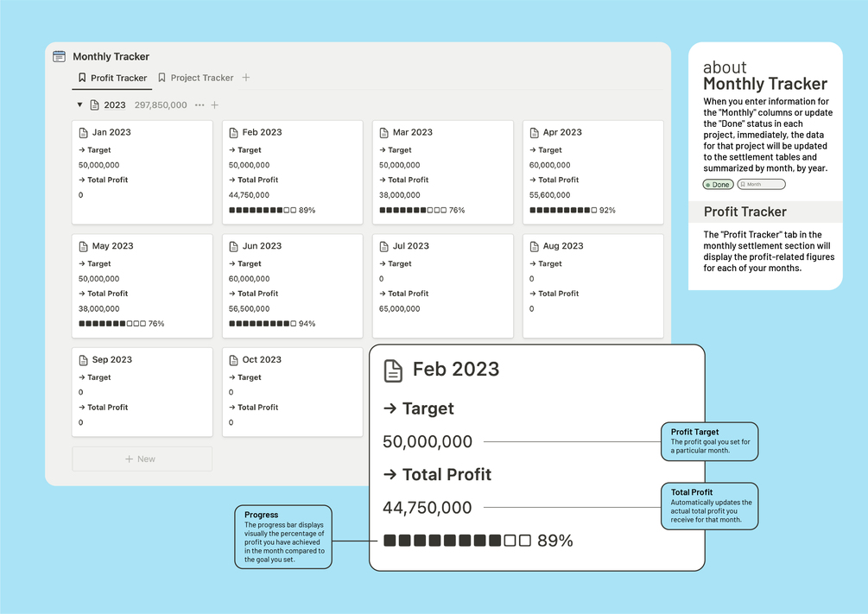Open the Jan 2023 card
This screenshot has width=868, height=614.
pyautogui.click(x=142, y=172)
